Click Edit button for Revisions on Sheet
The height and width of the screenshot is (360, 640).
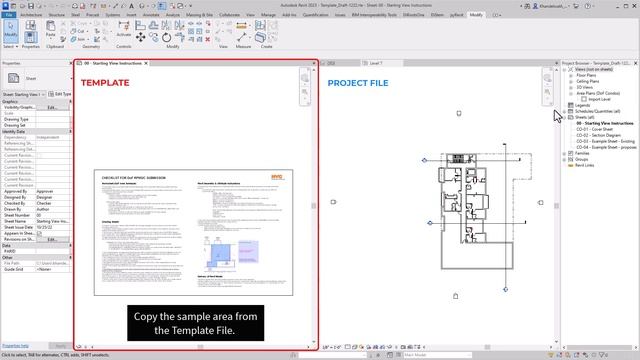coord(52,239)
